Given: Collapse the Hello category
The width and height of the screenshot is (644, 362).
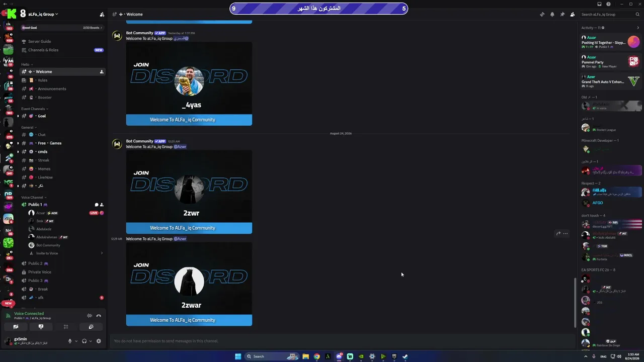Looking at the screenshot, I should pos(27,64).
